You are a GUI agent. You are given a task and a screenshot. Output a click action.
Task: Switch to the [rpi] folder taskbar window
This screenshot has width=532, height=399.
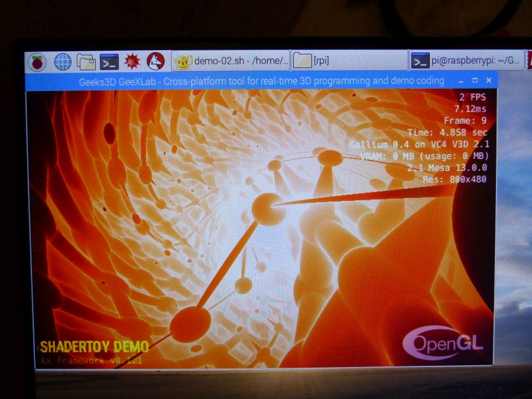349,61
